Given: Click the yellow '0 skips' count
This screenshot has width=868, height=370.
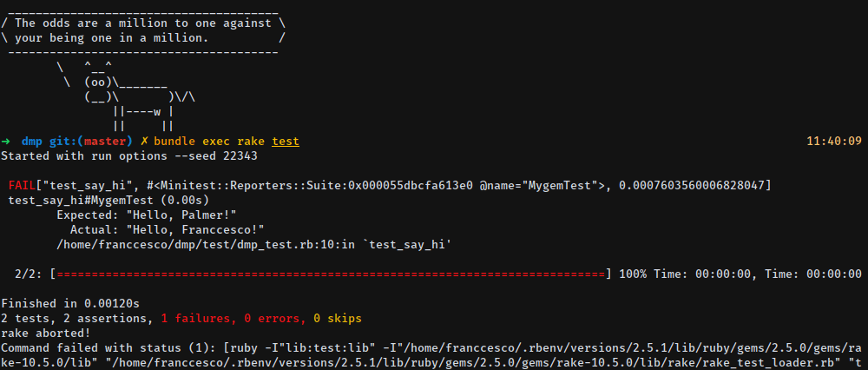Looking at the screenshot, I should click(338, 319).
